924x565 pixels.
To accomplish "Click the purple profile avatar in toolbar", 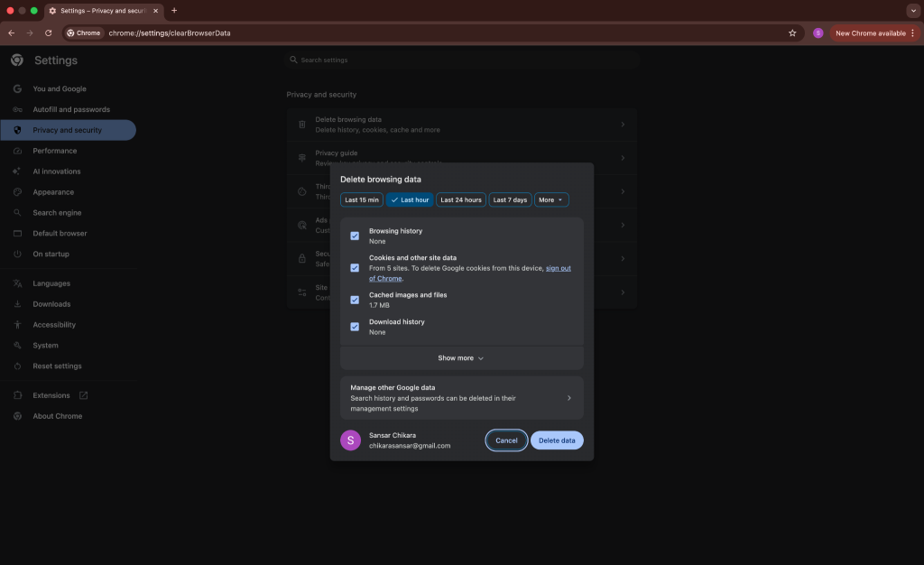I will [x=818, y=32].
